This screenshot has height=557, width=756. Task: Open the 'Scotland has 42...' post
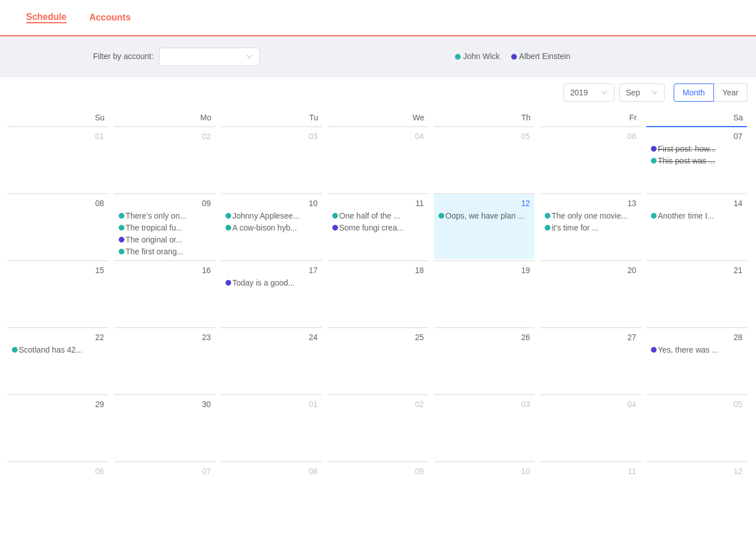pos(47,350)
